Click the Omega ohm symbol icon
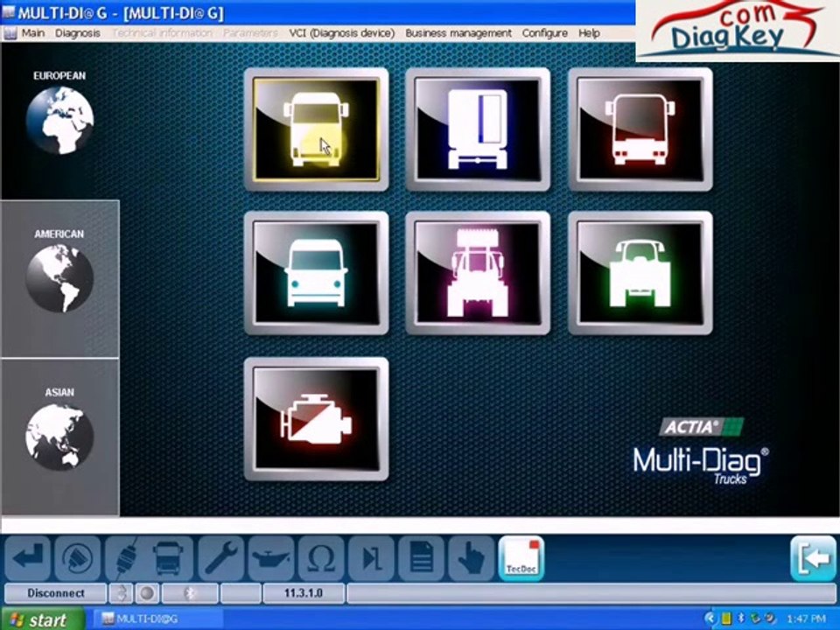 point(320,559)
